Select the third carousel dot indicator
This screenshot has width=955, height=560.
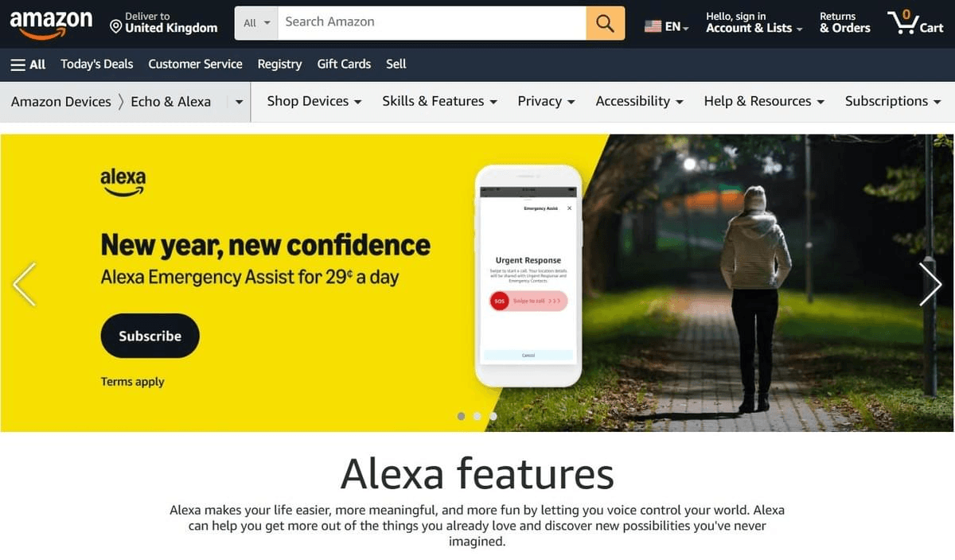pyautogui.click(x=493, y=416)
